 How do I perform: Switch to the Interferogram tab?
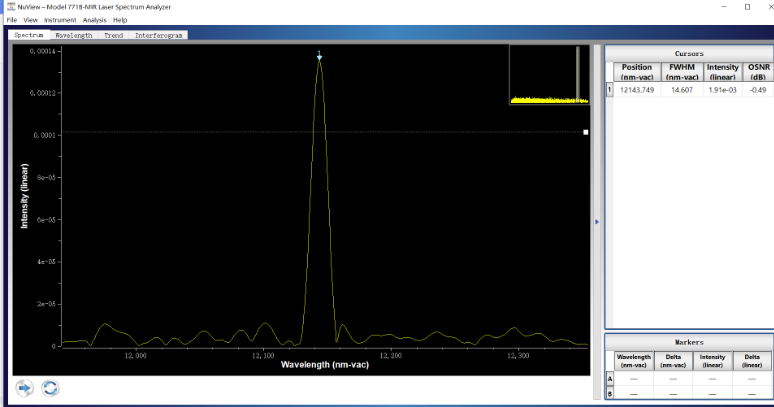tap(160, 35)
